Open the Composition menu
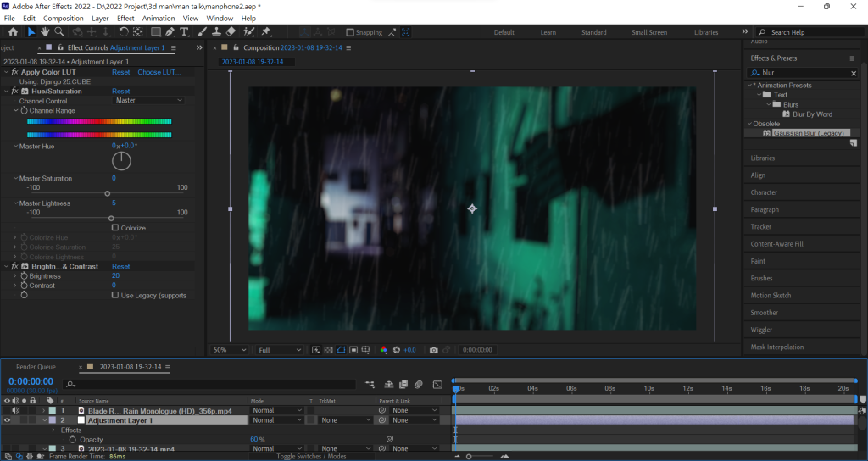868x461 pixels. click(x=63, y=19)
